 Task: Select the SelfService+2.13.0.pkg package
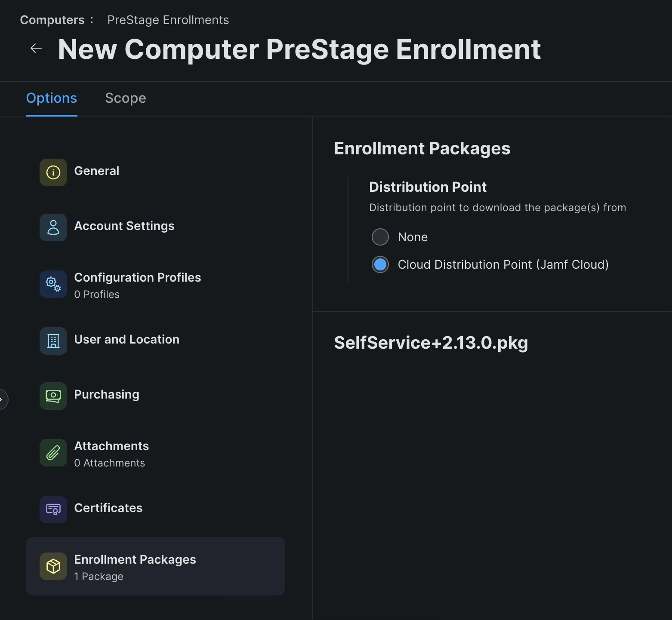click(x=431, y=343)
